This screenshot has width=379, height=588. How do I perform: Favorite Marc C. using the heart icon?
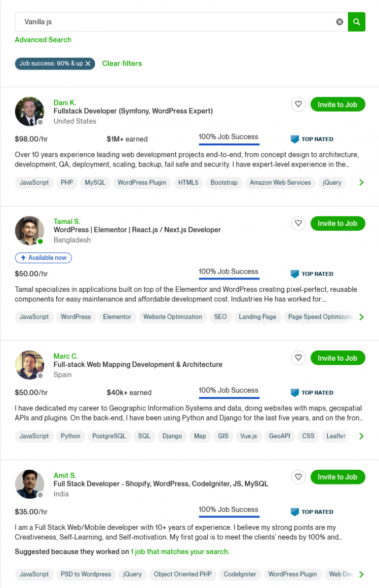point(298,358)
